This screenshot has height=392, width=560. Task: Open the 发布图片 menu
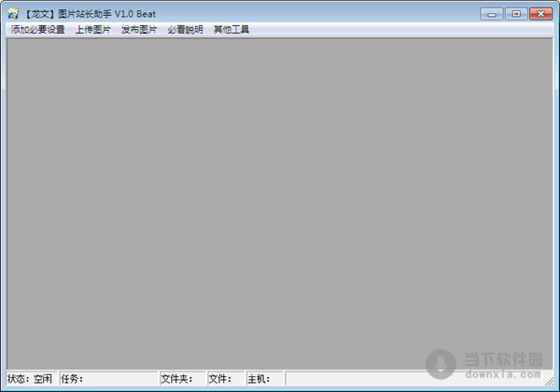(x=139, y=30)
